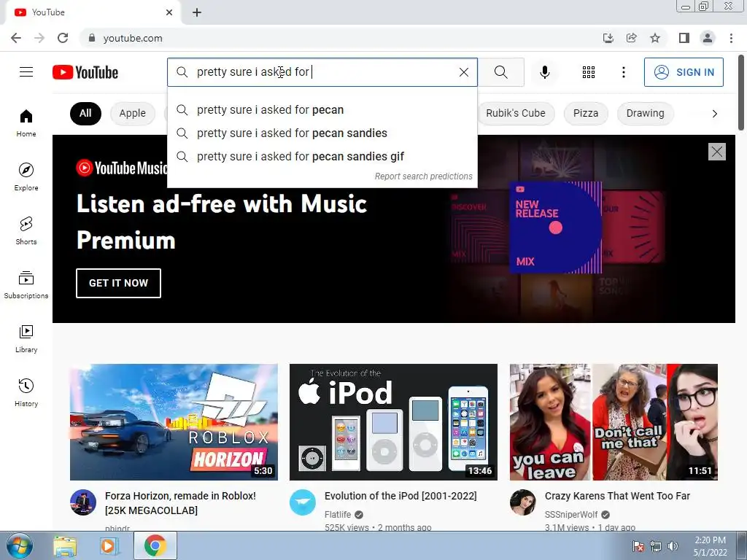Choose suggestion 'pretty sure i asked for pecan'
Screen dimensions: 747x560
[x=322, y=109]
